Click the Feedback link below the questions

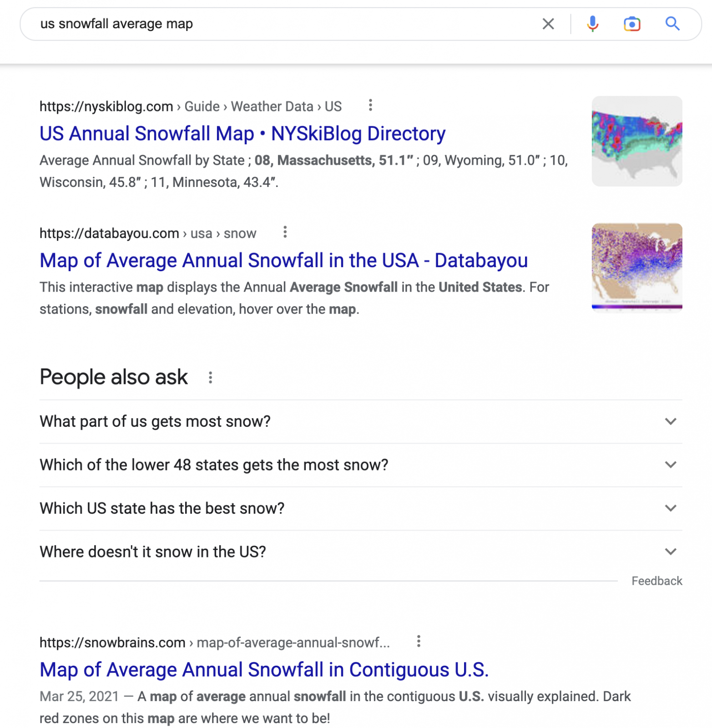(x=656, y=581)
